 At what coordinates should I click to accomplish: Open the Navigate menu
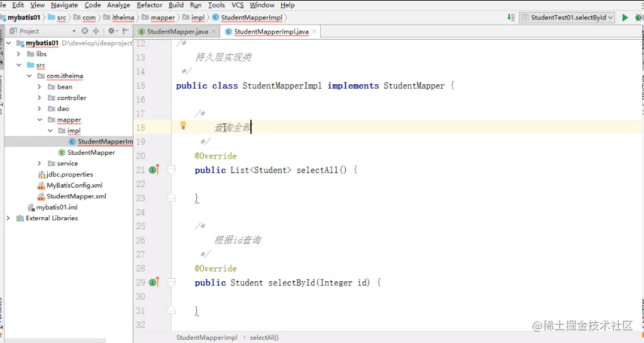(65, 5)
